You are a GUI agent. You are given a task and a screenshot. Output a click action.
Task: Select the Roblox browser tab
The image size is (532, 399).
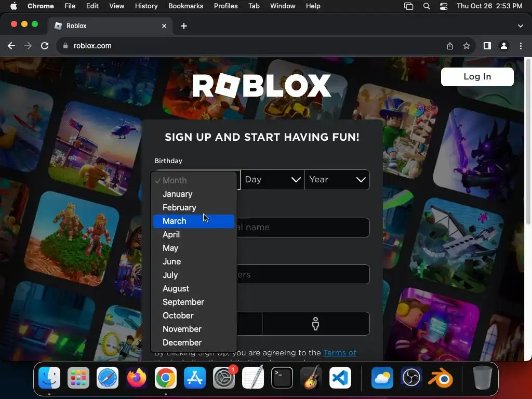pyautogui.click(x=110, y=26)
